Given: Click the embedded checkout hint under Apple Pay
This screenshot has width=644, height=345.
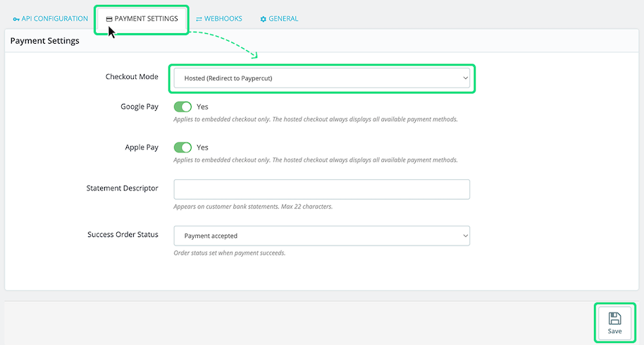Looking at the screenshot, I should pyautogui.click(x=316, y=160).
